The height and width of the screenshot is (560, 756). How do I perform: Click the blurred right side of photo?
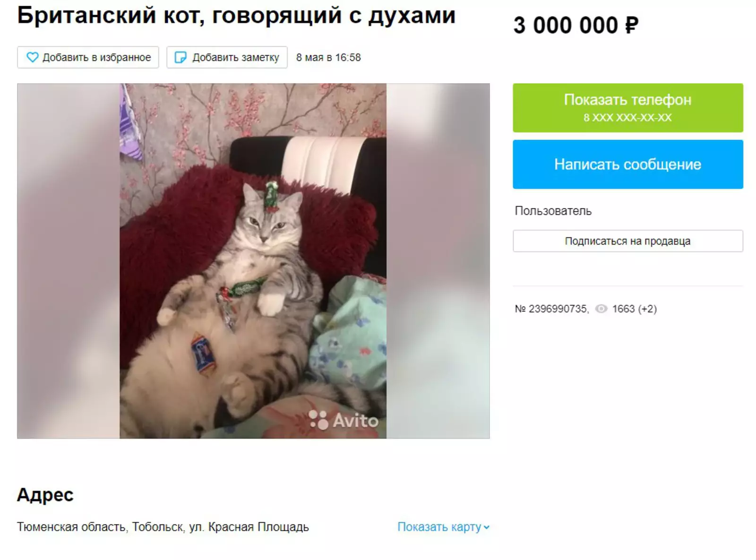(x=438, y=261)
